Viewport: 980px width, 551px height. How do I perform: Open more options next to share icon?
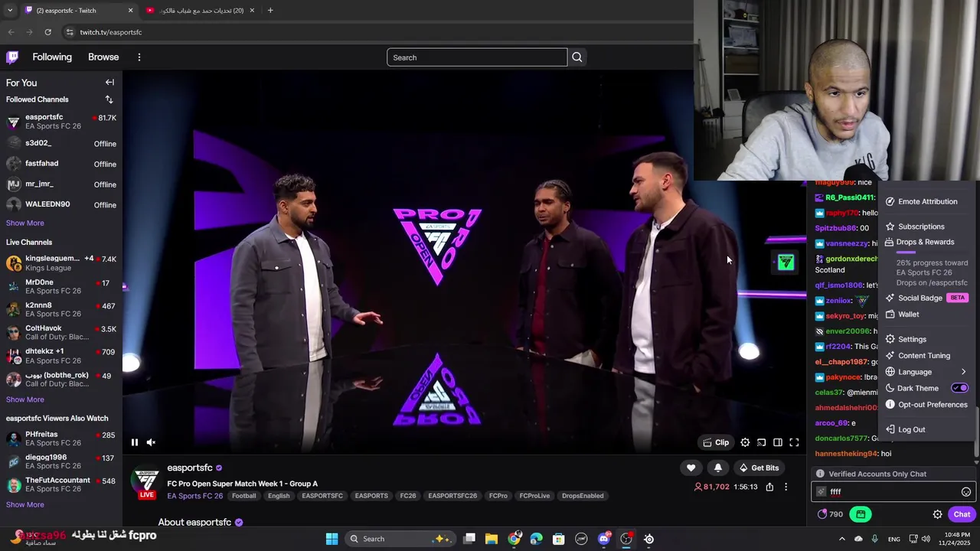click(786, 487)
